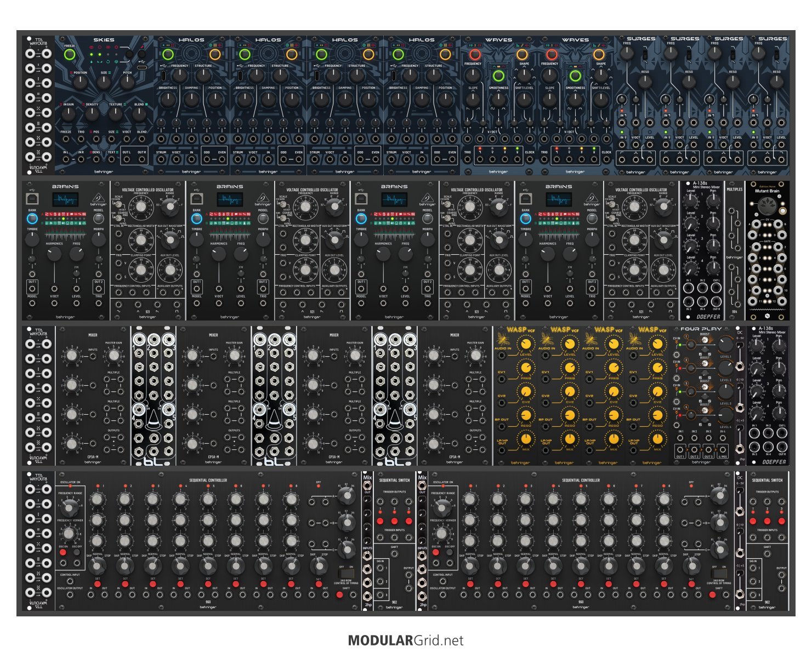The width and height of the screenshot is (812, 652).
Task: Click the MASTER GAIN knob on the leftmost Mixer
Action: click(x=113, y=356)
